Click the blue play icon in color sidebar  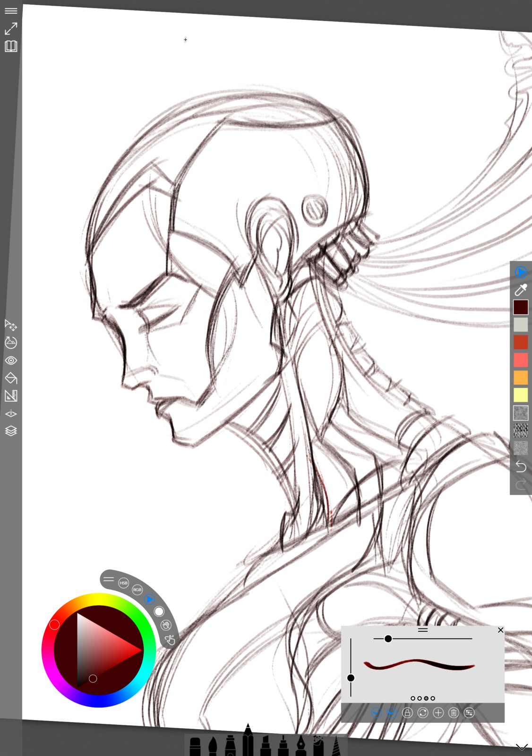(521, 272)
